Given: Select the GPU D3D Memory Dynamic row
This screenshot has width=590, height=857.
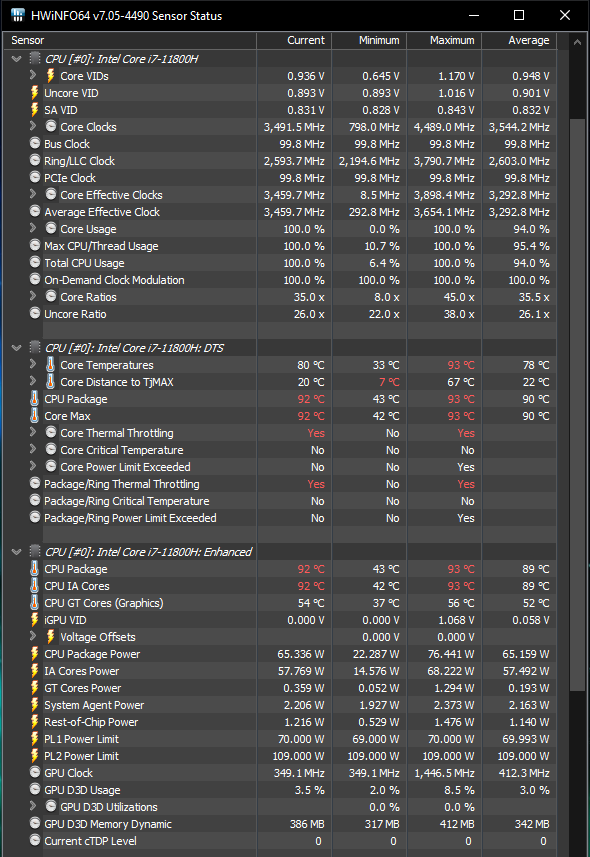Looking at the screenshot, I should click(280, 824).
